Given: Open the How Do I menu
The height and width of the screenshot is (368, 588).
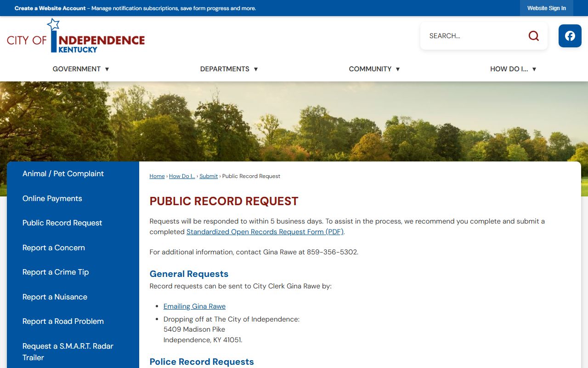Looking at the screenshot, I should click(x=513, y=69).
